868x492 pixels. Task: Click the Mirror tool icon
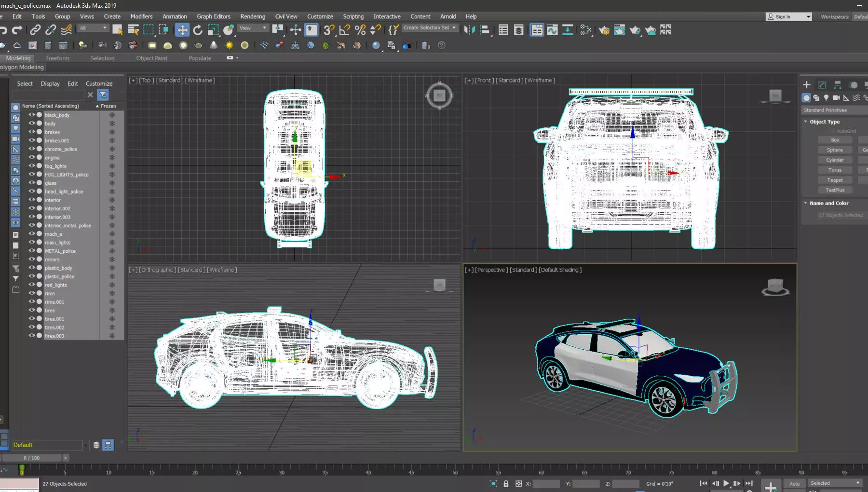(x=469, y=30)
